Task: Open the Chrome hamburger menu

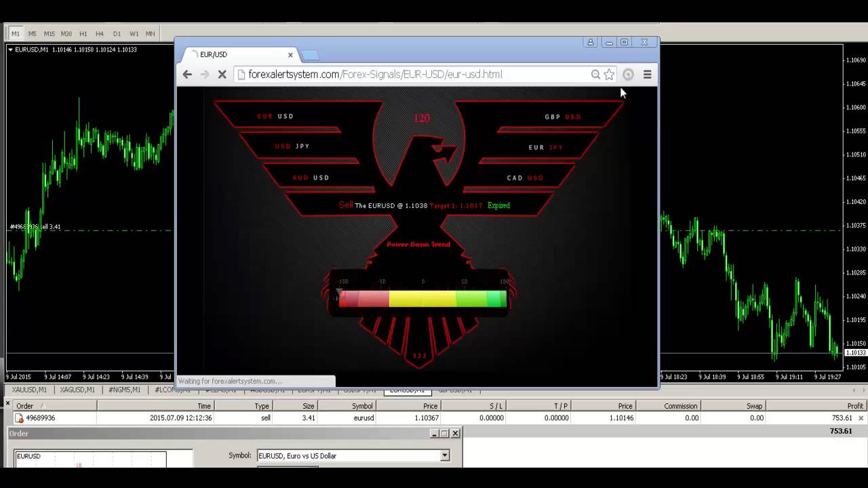Action: tap(647, 75)
